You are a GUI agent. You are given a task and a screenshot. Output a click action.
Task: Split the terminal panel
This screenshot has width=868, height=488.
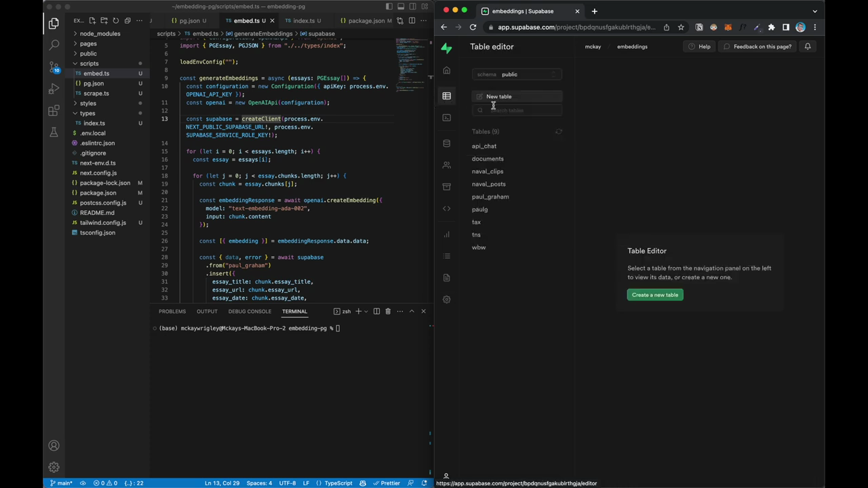[376, 311]
